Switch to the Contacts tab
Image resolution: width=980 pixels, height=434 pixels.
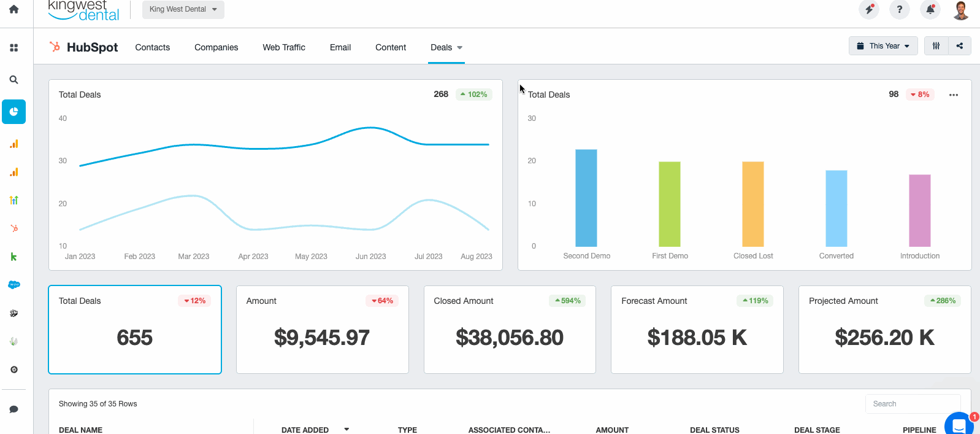coord(153,47)
